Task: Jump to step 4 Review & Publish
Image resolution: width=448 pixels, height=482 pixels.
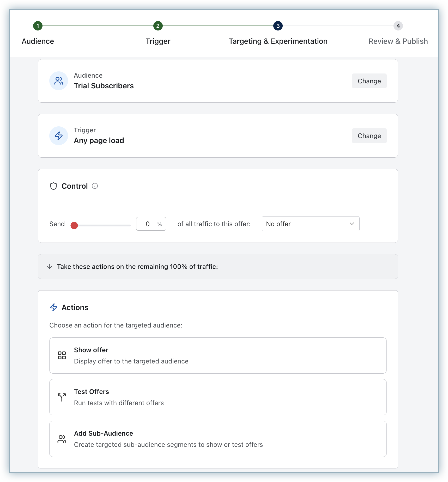Action: point(398,26)
